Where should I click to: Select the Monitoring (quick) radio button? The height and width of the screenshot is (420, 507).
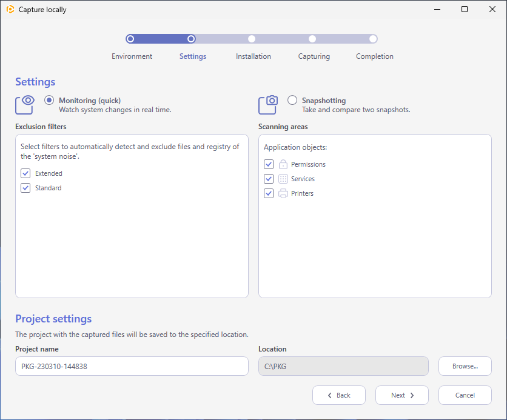[x=49, y=100]
